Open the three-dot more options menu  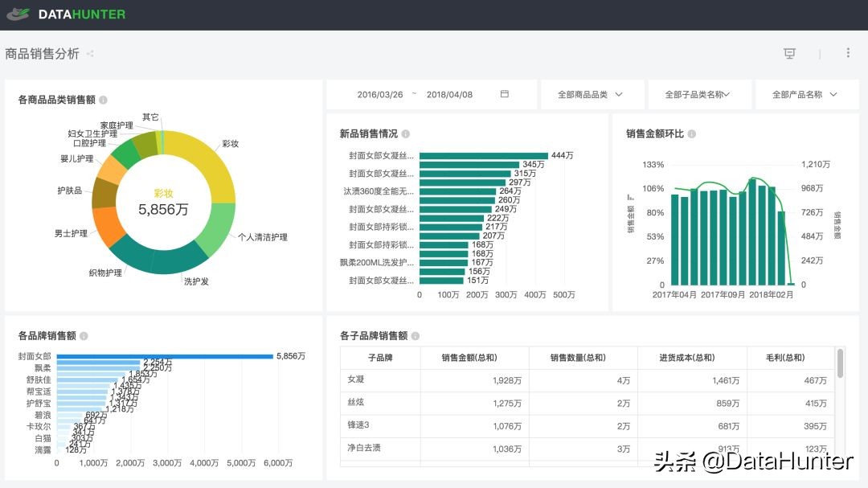[848, 53]
